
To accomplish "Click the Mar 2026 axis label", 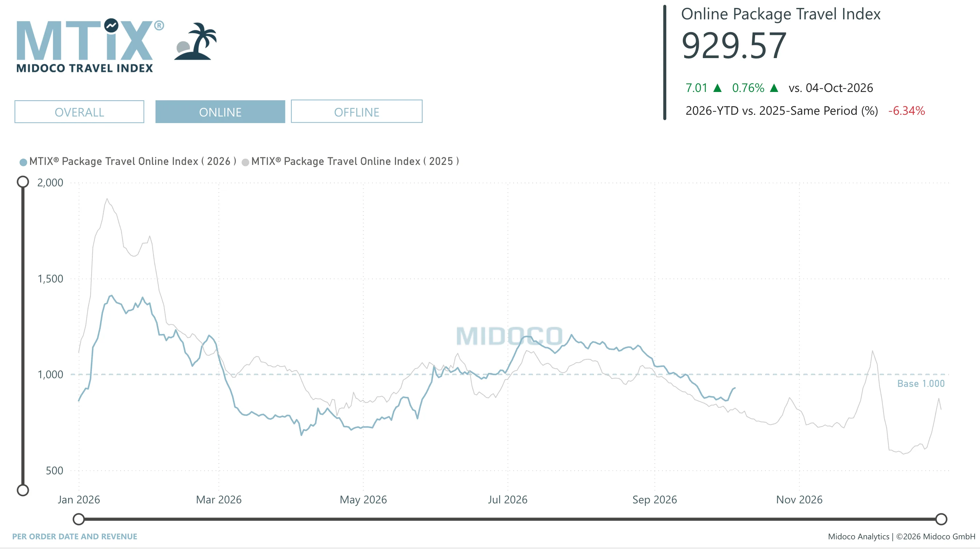I will [x=219, y=500].
